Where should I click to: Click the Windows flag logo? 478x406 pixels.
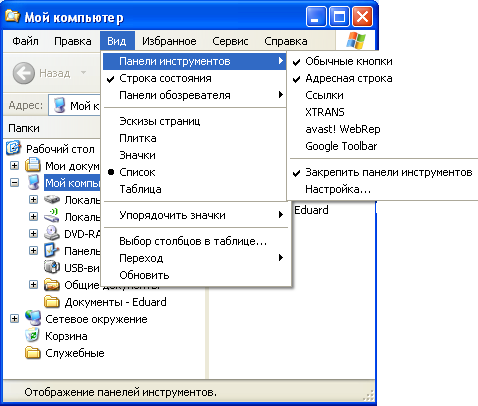356,41
